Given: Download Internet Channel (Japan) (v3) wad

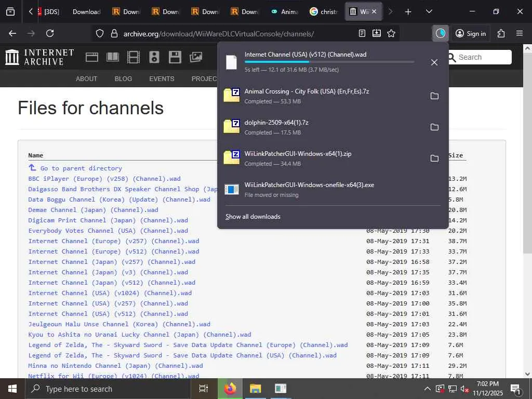Looking at the screenshot, I should click(108, 272).
